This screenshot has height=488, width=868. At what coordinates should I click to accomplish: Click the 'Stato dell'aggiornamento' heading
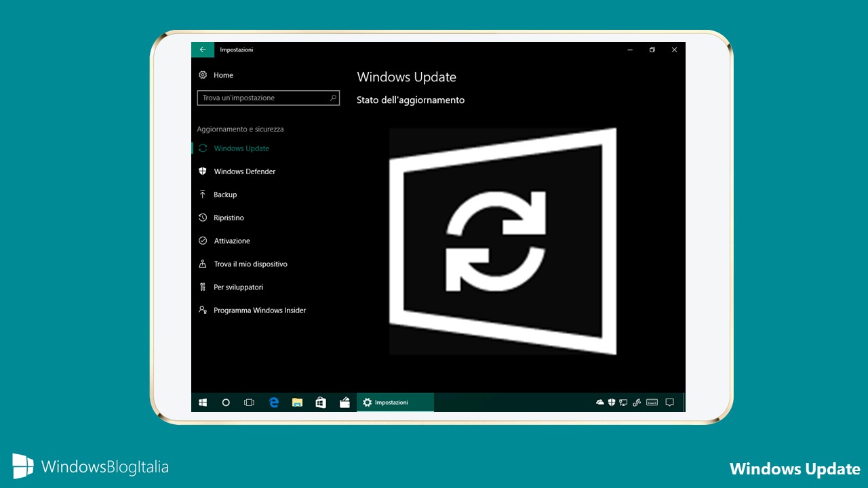(411, 100)
